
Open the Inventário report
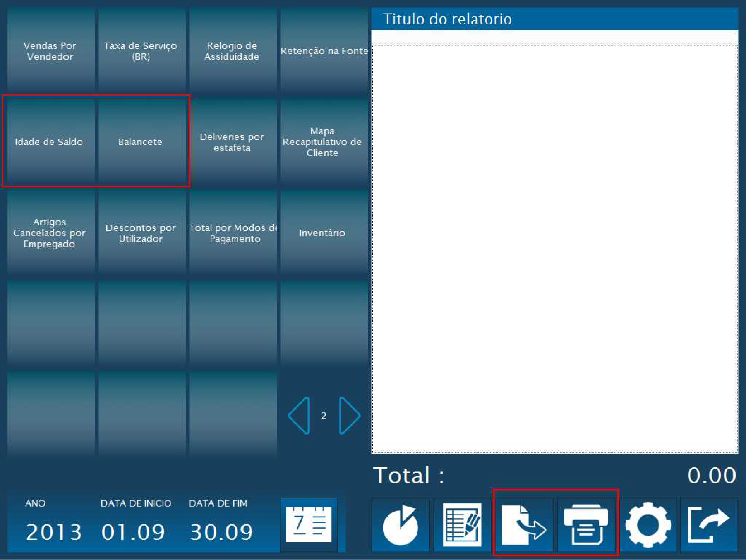322,233
